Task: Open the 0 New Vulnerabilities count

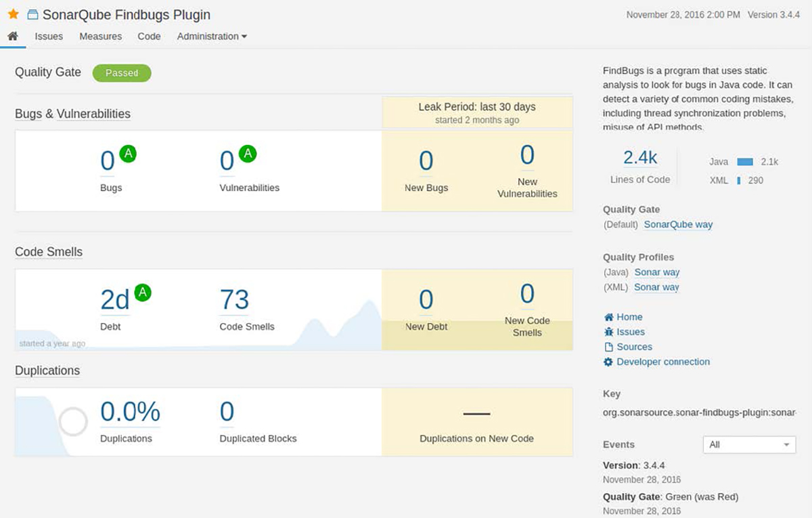Action: (x=527, y=155)
